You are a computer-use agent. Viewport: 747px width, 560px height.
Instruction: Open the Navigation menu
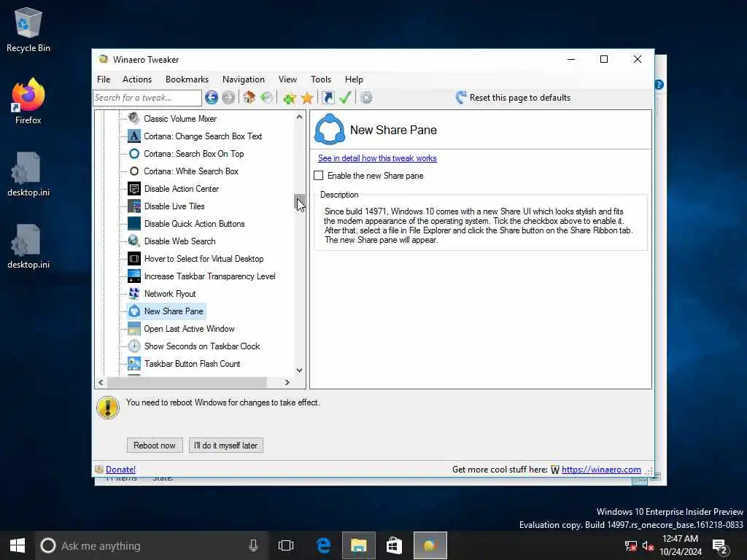pos(244,79)
